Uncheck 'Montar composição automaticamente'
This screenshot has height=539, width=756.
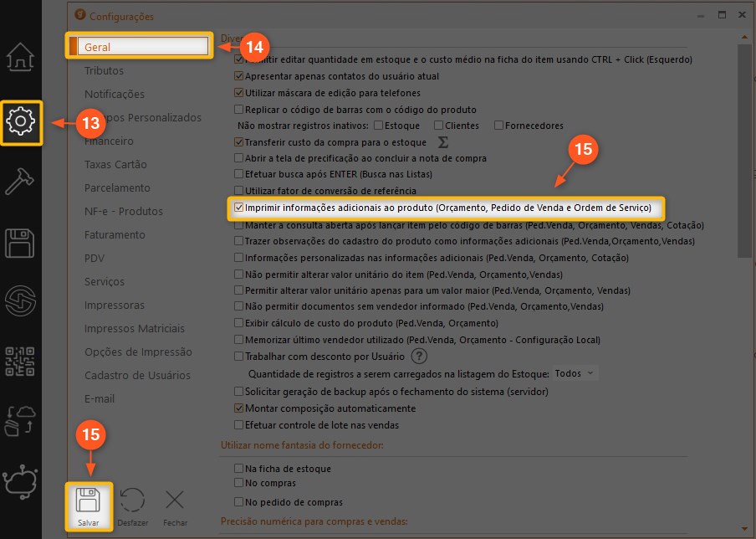coord(239,408)
